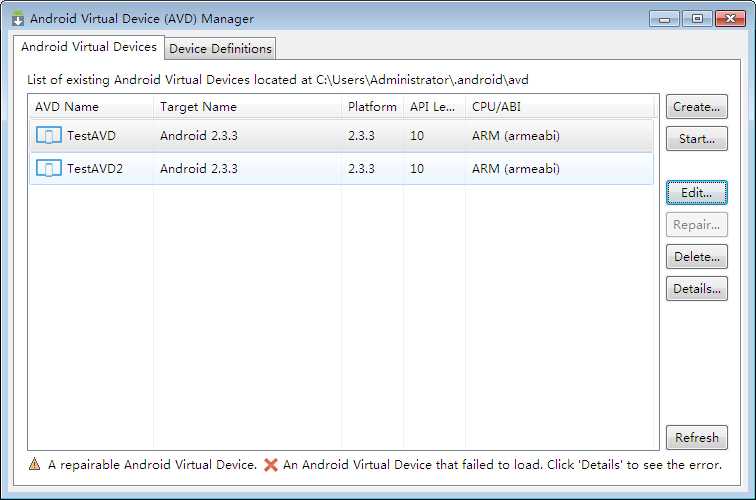
Task: Click 'A repairable Android Virtual Device.' text
Action: [152, 465]
